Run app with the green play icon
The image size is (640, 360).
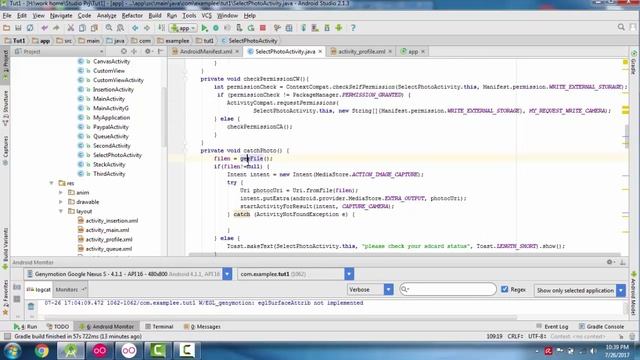(204, 28)
